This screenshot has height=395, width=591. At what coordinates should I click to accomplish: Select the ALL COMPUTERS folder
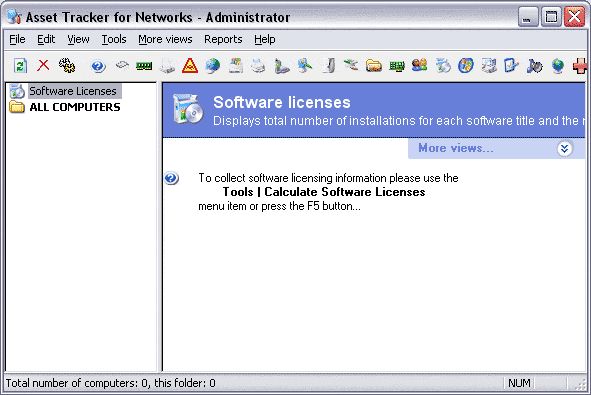tap(75, 107)
